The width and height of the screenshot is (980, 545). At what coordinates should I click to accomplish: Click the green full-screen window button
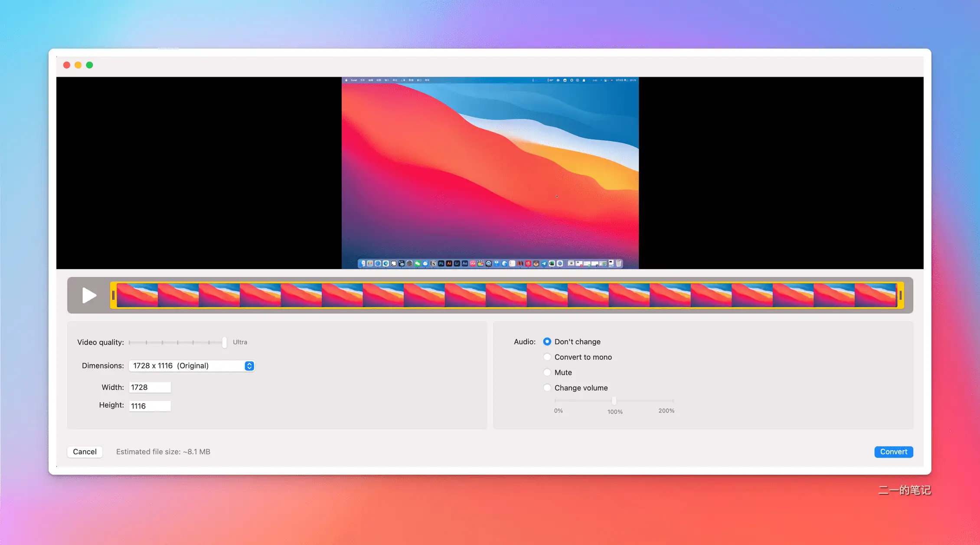point(89,65)
